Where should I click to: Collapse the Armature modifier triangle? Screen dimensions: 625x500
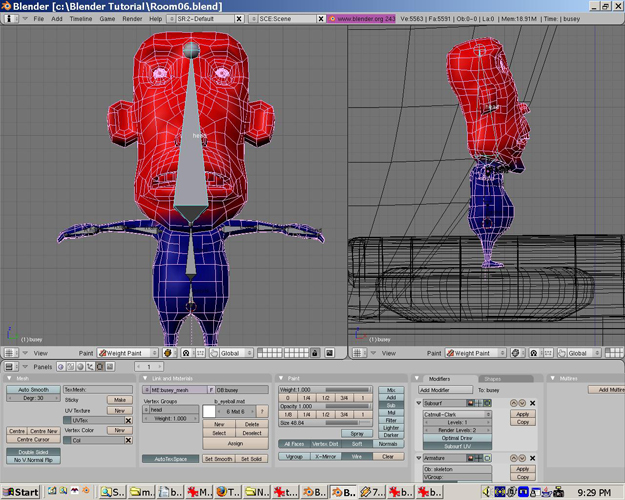[420, 458]
